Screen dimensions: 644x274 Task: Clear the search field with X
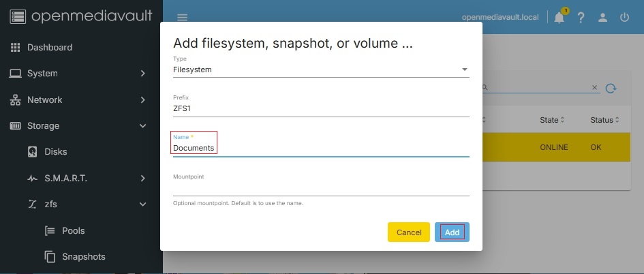coord(594,88)
